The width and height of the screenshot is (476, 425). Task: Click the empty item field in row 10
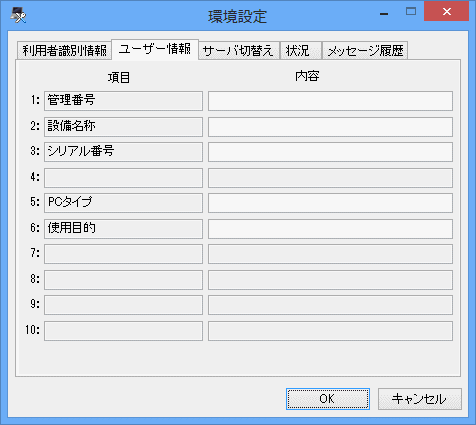pos(123,331)
